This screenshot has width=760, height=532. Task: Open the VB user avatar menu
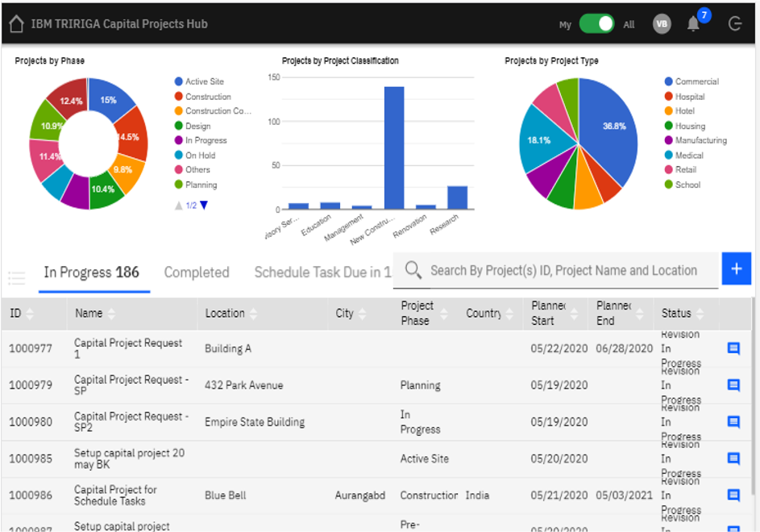(662, 23)
